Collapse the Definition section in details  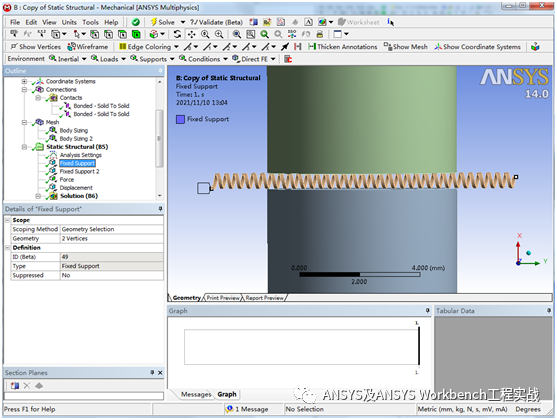(x=7, y=248)
